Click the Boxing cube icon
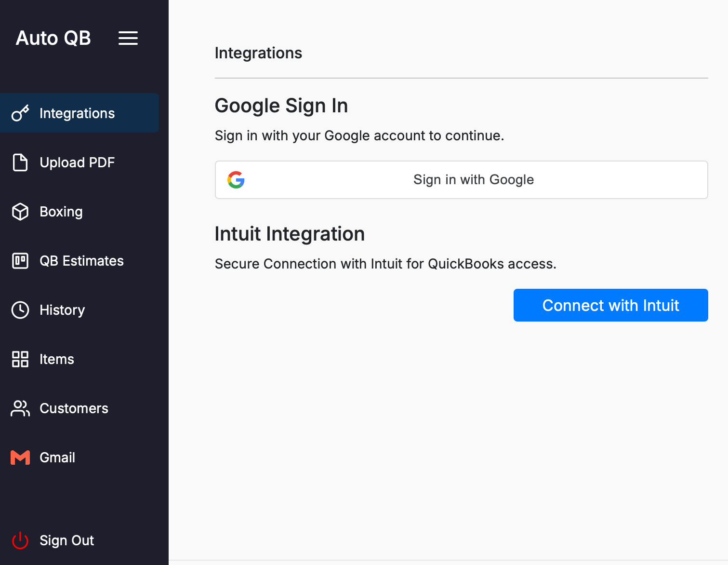 pyautogui.click(x=20, y=212)
